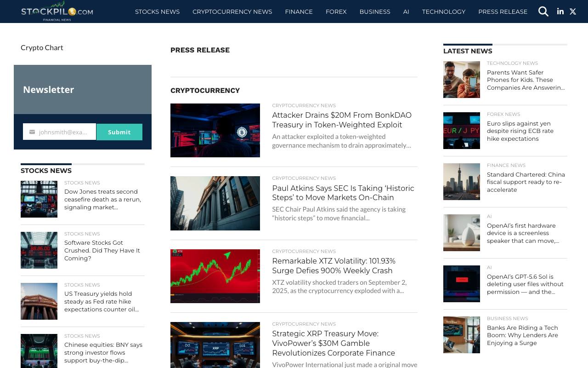Open the Dow Jones article thumbnail
The width and height of the screenshot is (588, 368).
39,199
